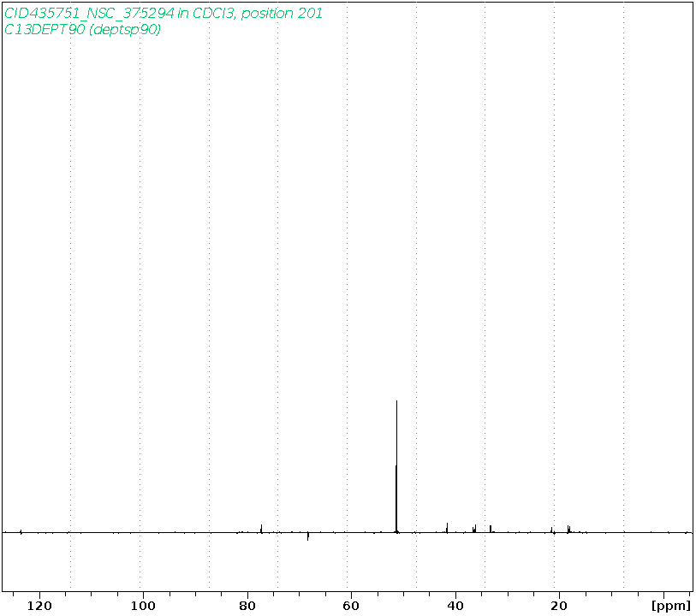Click the 60 ppm axis label
The width and height of the screenshot is (696, 616).
click(351, 606)
